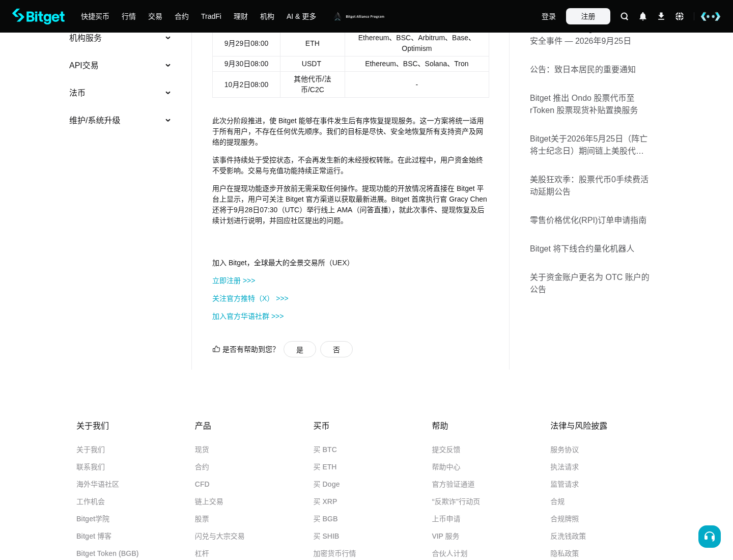Screen dimensions: 733x560
Task: Open the notifications bell icon
Action: pyautogui.click(x=643, y=16)
